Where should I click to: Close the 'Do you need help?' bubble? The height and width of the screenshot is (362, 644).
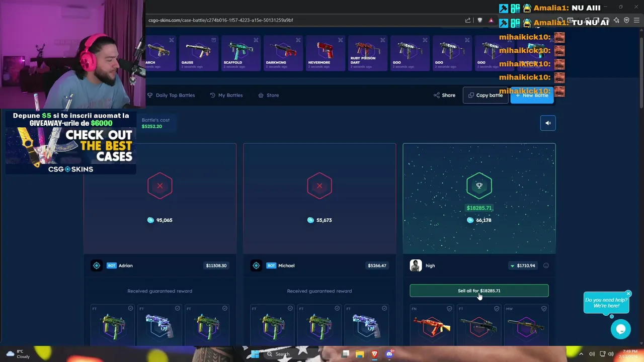[x=628, y=293]
